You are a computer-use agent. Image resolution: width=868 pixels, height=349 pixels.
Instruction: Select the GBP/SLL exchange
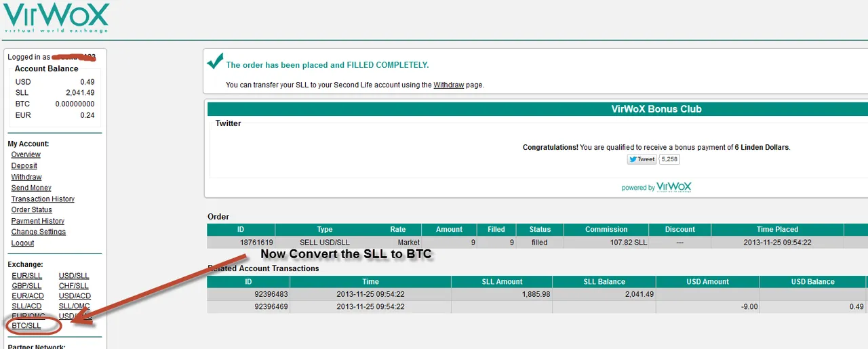(x=26, y=286)
